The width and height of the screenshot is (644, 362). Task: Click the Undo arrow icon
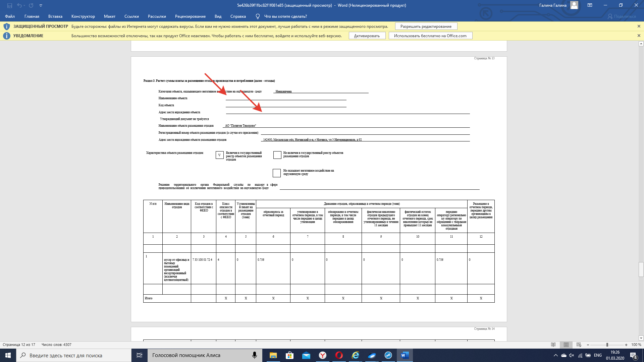point(19,5)
